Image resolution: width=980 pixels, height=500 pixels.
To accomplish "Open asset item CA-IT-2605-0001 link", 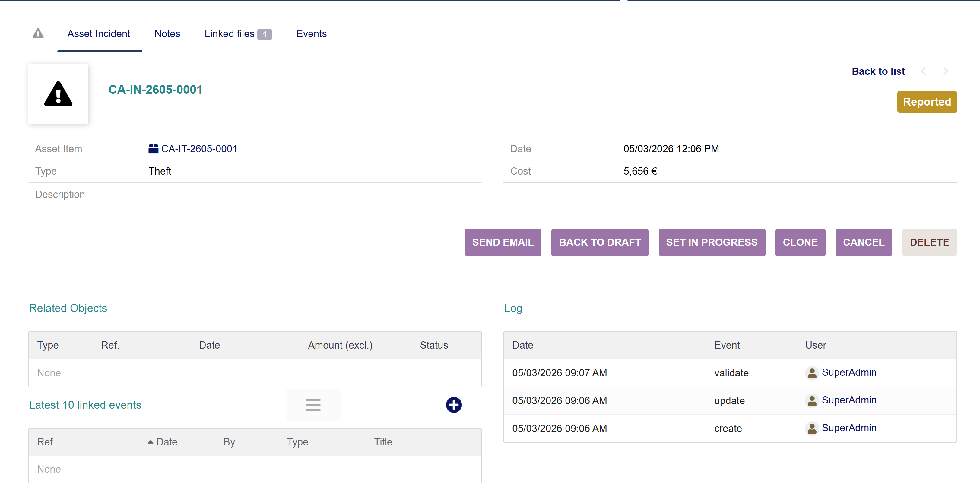I will coord(199,149).
